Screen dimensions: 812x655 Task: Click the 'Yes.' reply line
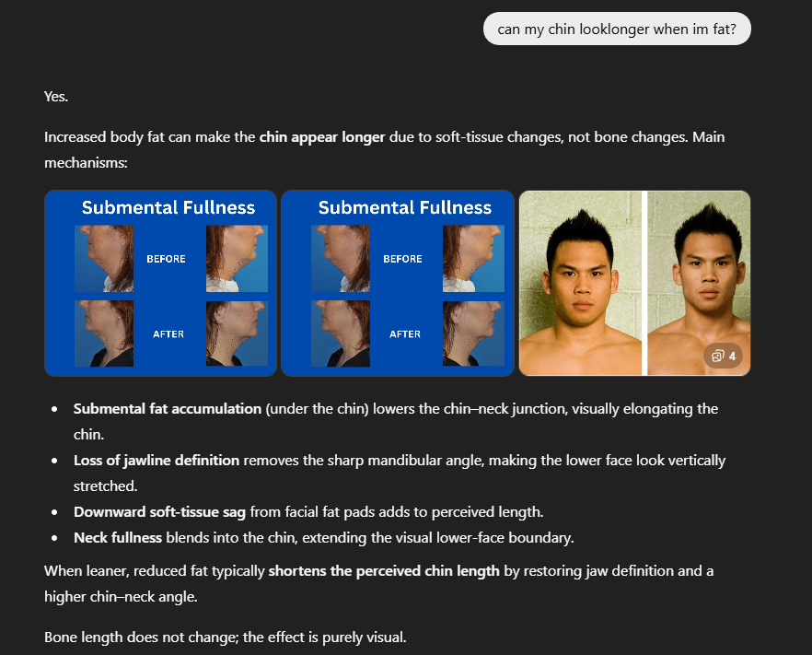tap(56, 97)
